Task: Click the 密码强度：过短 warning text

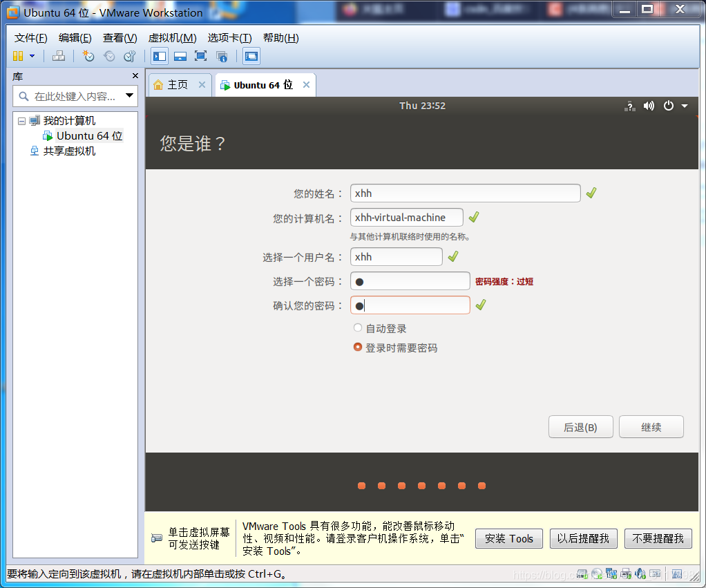Action: click(504, 281)
